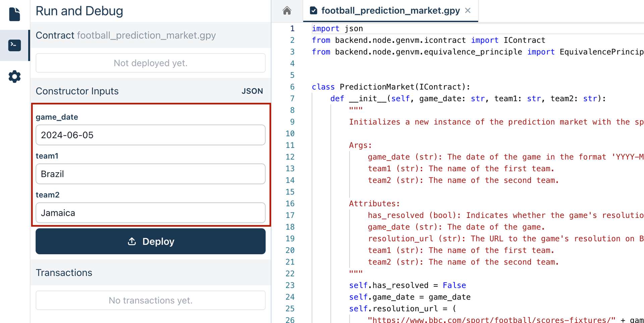Image resolution: width=644 pixels, height=323 pixels.
Task: Select the Run and Debug terminal icon
Action: (14, 45)
